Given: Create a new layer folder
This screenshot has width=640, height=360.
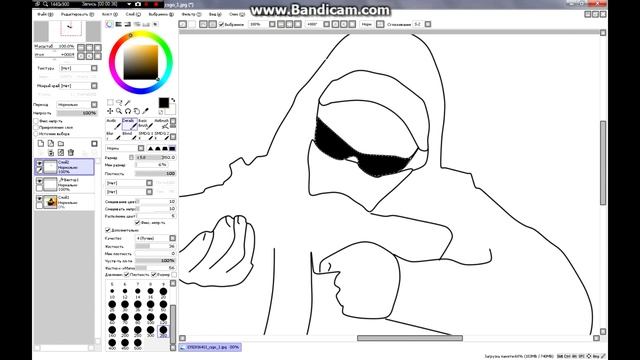Looking at the screenshot, I should [x=61, y=143].
